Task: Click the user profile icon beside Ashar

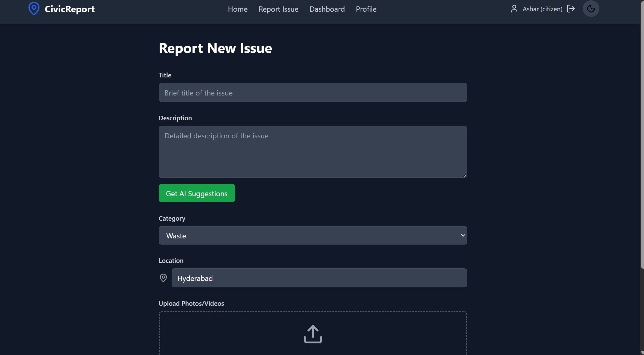Action: tap(514, 9)
